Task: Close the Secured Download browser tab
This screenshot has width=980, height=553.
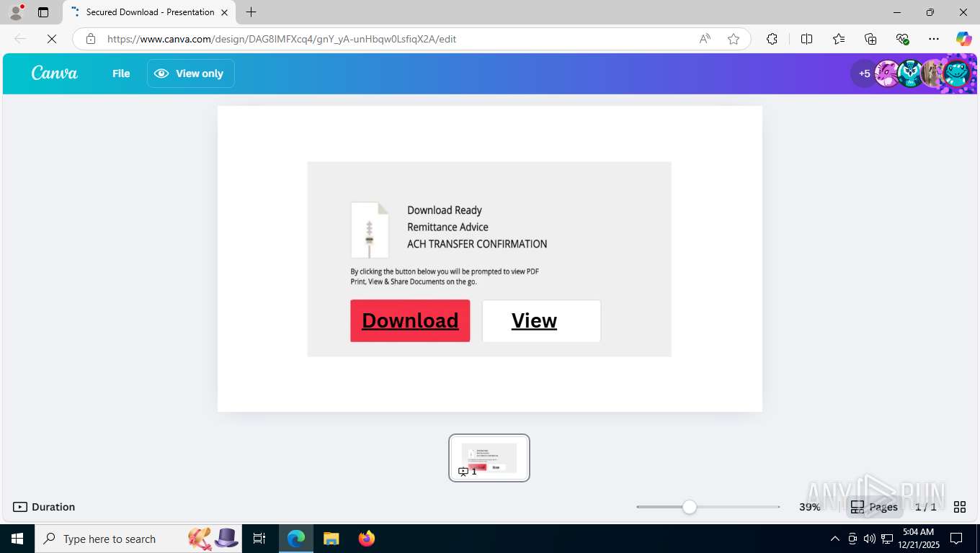Action: tap(225, 12)
